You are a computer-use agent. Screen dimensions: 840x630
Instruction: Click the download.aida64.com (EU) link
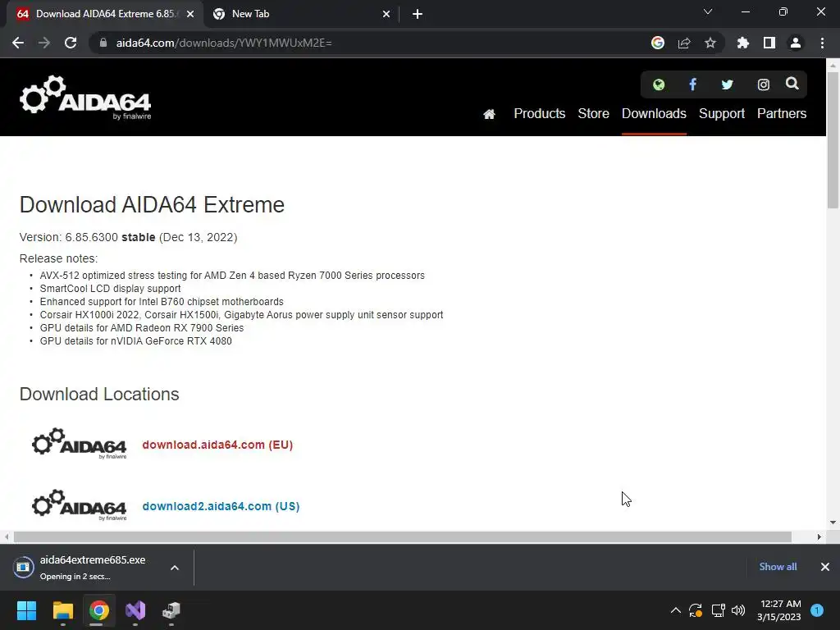pos(217,445)
